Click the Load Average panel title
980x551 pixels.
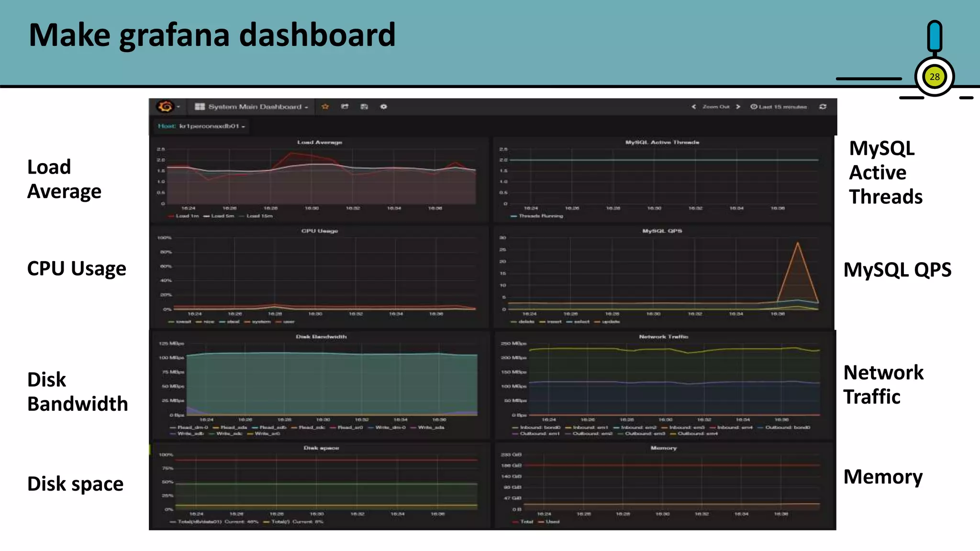[320, 143]
